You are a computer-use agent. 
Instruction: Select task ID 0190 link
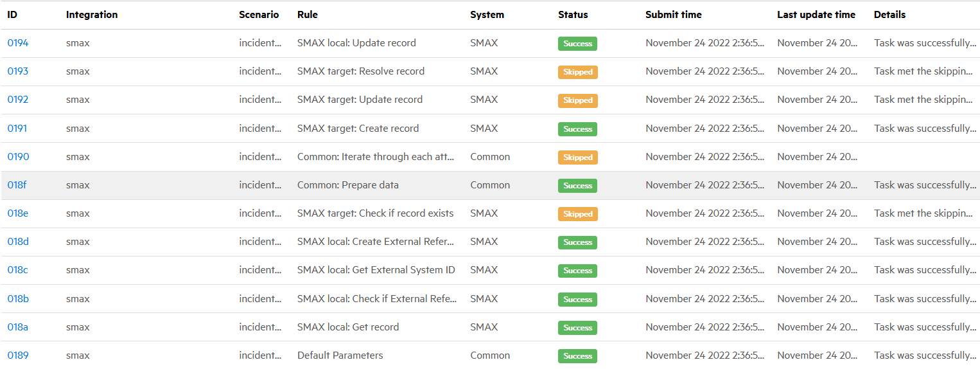tap(18, 157)
